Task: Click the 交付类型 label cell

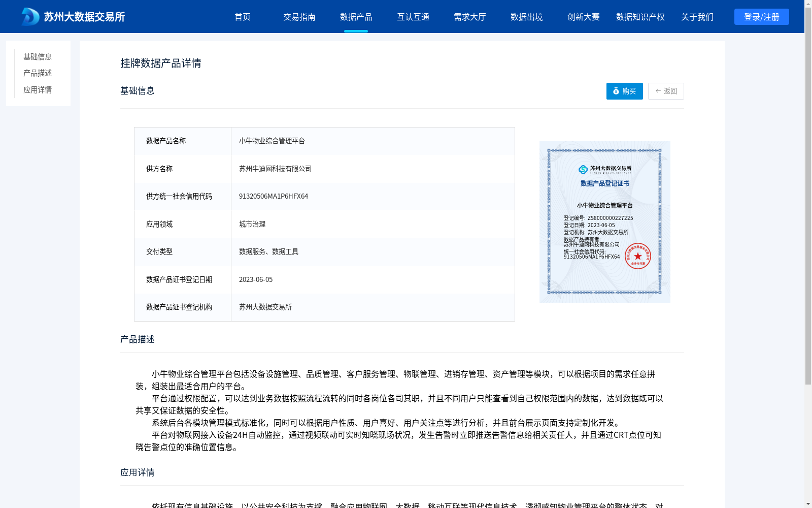Action: [x=183, y=252]
